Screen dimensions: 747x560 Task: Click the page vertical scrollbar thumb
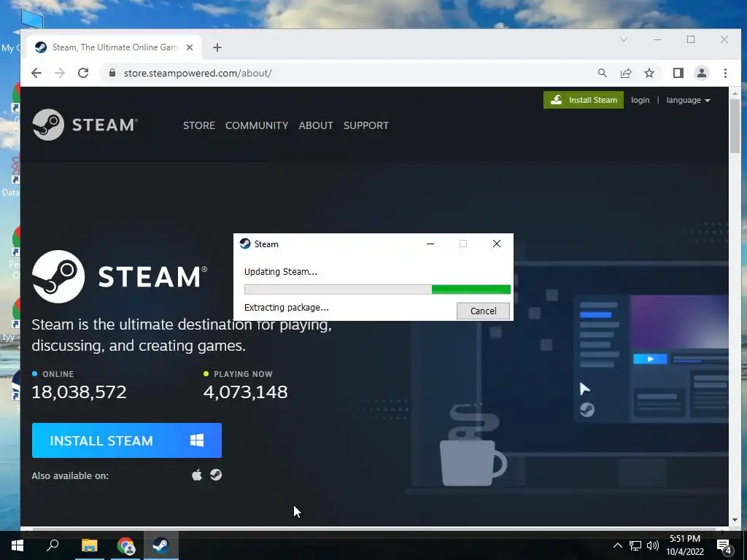734,125
